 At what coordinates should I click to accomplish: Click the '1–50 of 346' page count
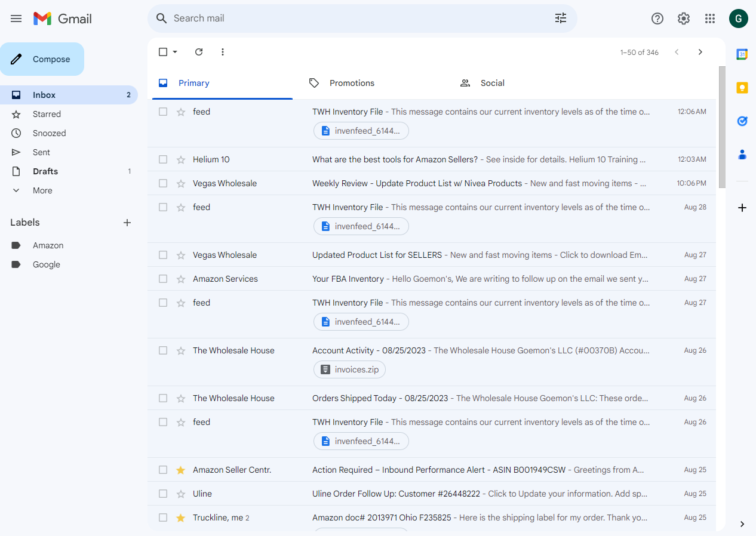[640, 53]
